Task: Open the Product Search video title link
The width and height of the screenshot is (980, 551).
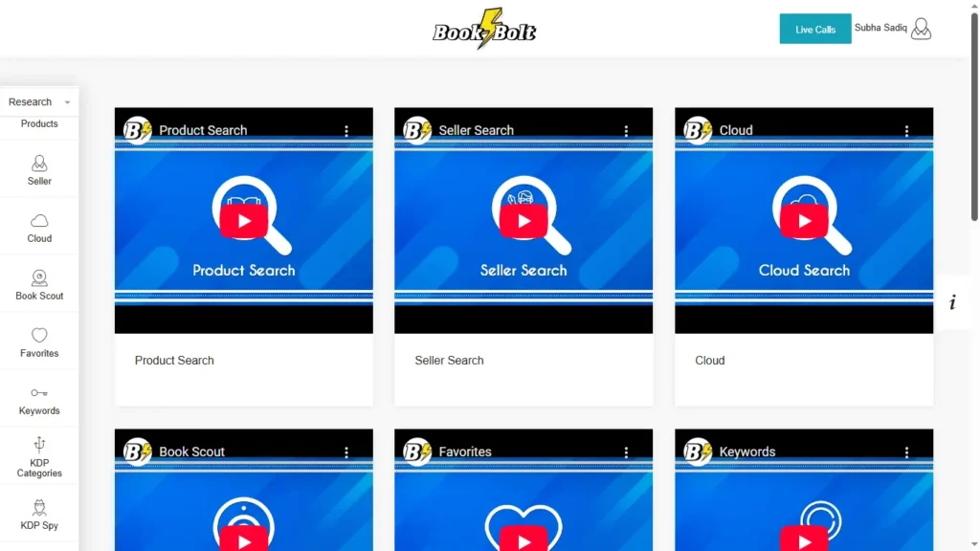Action: point(203,130)
